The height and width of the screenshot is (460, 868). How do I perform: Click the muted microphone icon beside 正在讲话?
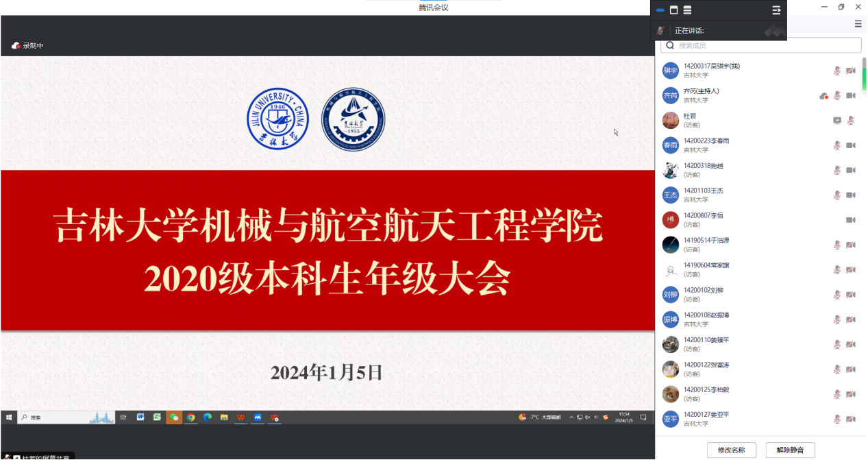[x=660, y=31]
